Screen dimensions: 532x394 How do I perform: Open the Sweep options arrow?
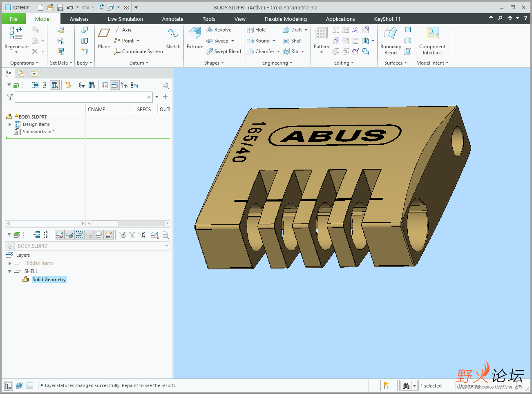pyautogui.click(x=233, y=41)
